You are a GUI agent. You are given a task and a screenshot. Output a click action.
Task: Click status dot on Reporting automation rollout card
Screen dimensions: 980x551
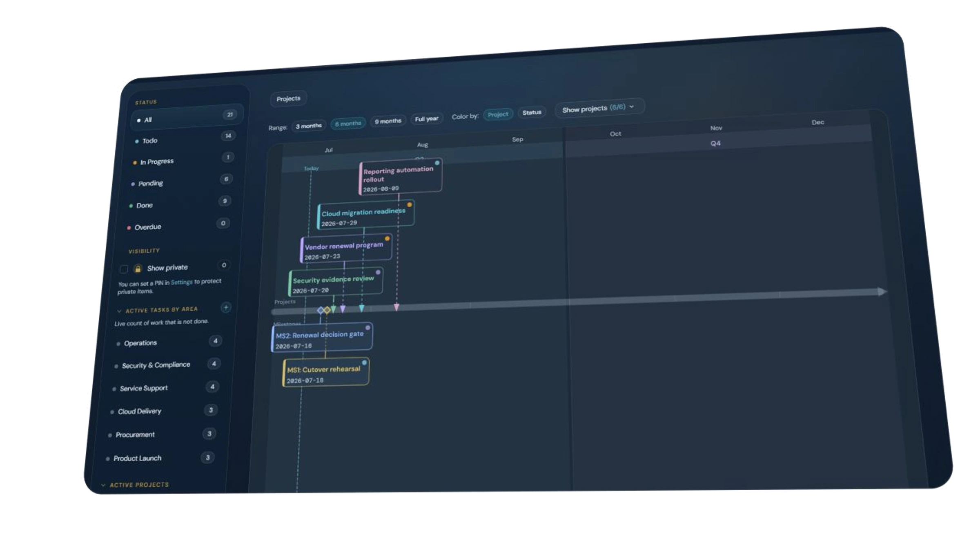[x=437, y=163]
